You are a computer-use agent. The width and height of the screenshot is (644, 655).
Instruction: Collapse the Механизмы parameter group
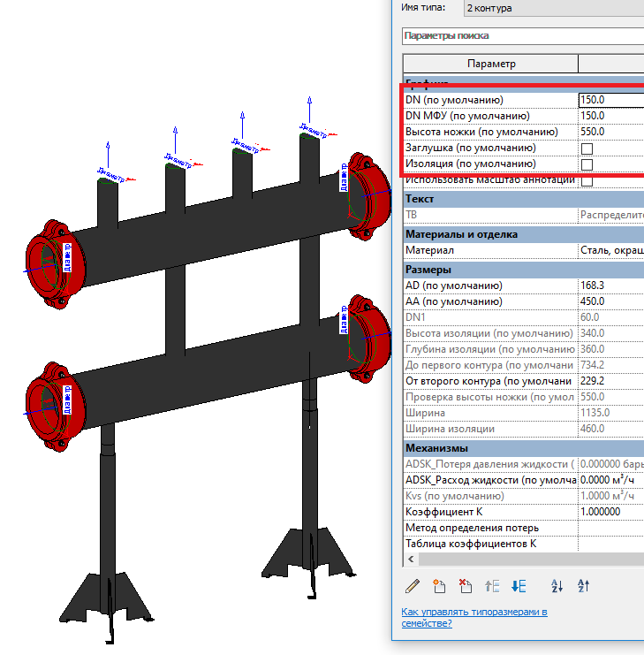pyautogui.click(x=437, y=448)
